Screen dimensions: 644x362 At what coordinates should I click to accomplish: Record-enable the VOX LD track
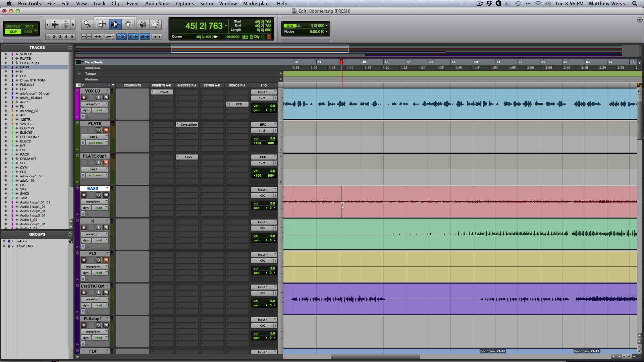click(x=84, y=98)
